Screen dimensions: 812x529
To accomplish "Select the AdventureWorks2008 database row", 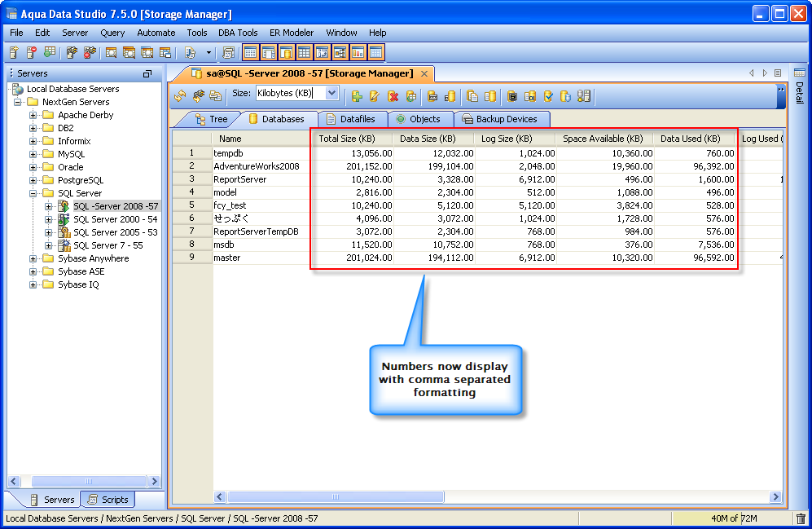I will (257, 166).
